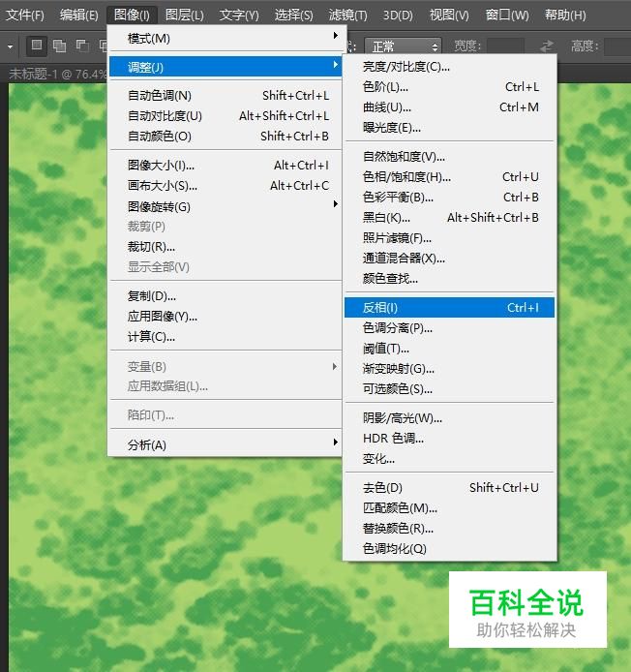The width and height of the screenshot is (631, 672).
Task: Swap width and height arrows icon
Action: pyautogui.click(x=547, y=46)
